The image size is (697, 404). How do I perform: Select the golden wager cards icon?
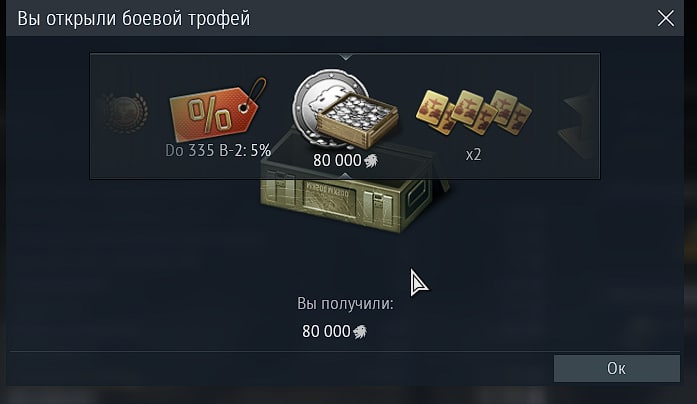474,111
